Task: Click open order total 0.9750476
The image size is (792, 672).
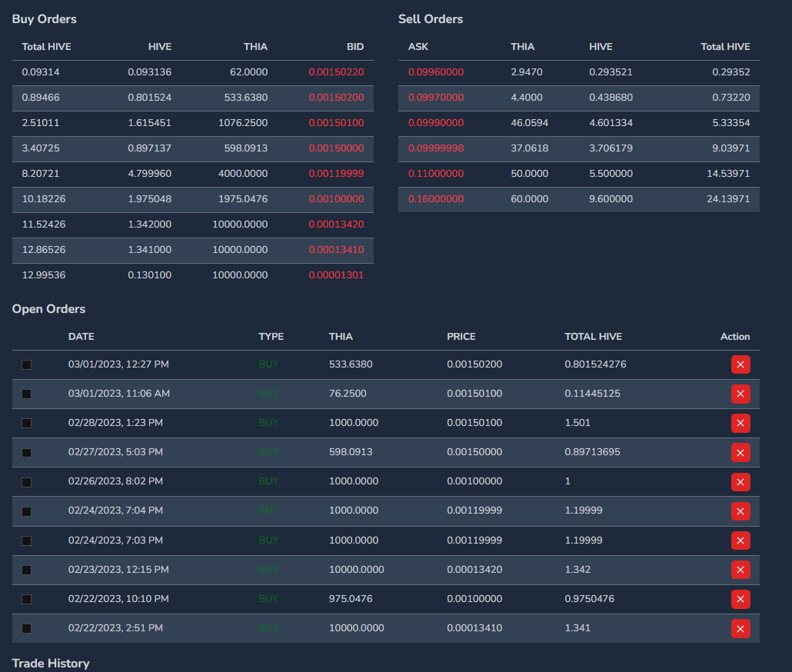Action: click(x=590, y=599)
